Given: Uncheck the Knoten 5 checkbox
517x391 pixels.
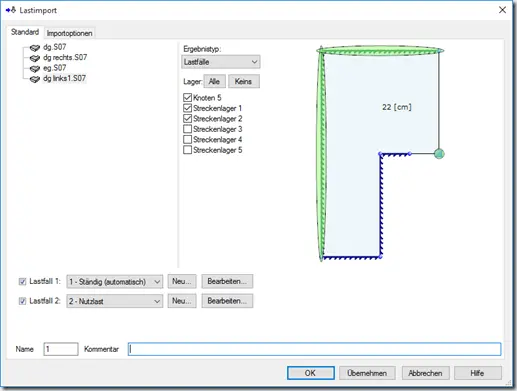Looking at the screenshot, I should [188, 98].
